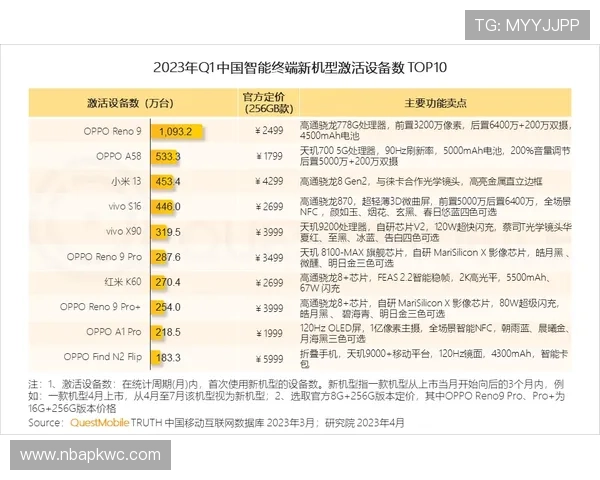Click the ¥2499 price cell
Viewport: 600px width, 480px height.
269,131
